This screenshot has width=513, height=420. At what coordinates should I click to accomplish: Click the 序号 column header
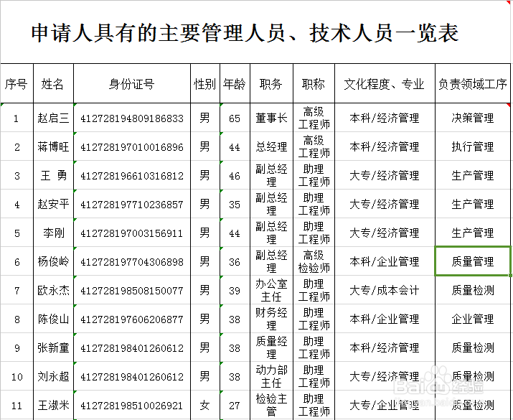coord(17,83)
